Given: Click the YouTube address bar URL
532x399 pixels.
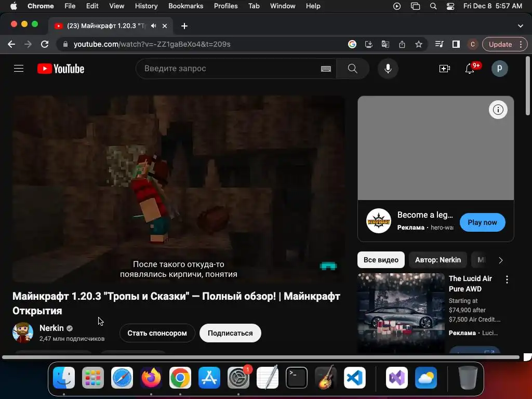Looking at the screenshot, I should [152, 44].
